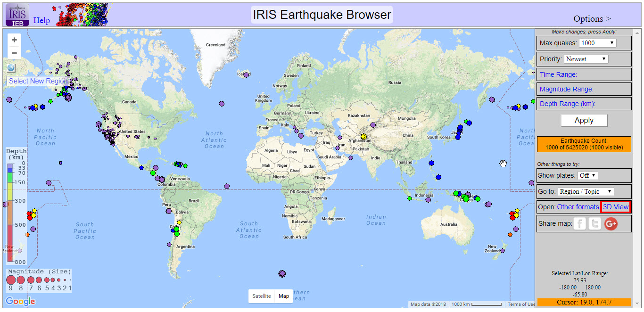Open the Priority dropdown set to Newest
Screen dimensions: 644x312
tap(586, 59)
